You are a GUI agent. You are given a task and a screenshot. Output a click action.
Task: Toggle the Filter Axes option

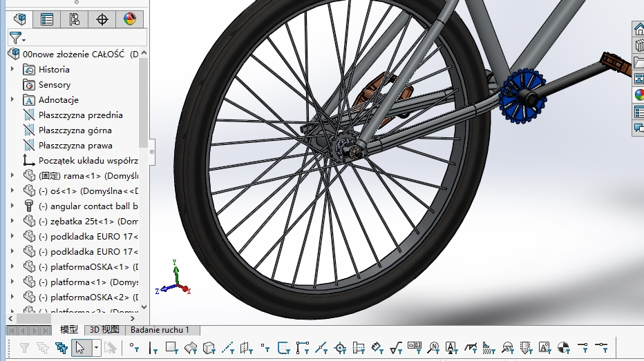pos(228,349)
